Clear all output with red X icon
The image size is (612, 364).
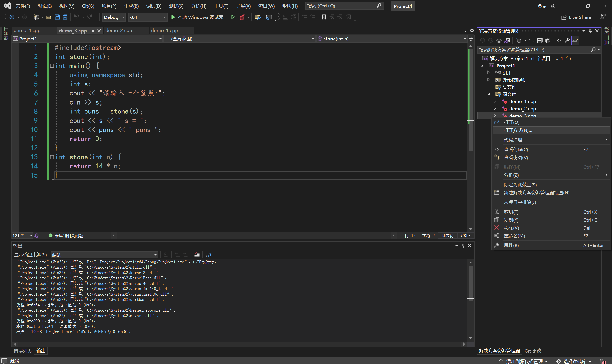click(x=197, y=255)
